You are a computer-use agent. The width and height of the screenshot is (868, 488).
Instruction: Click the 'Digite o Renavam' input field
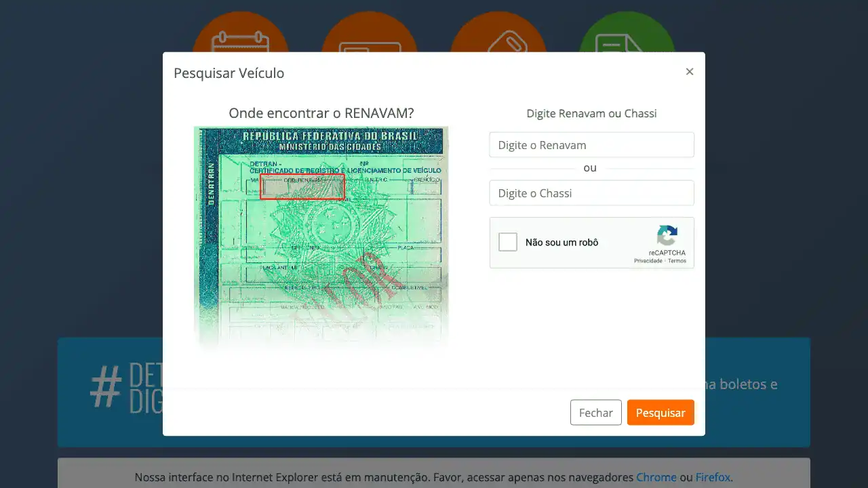(591, 145)
